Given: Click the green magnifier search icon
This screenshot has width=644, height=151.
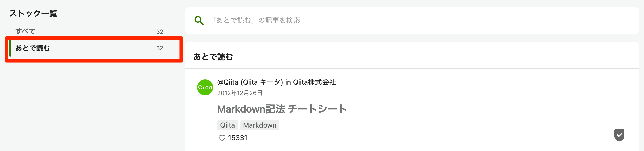Looking at the screenshot, I should point(199,20).
